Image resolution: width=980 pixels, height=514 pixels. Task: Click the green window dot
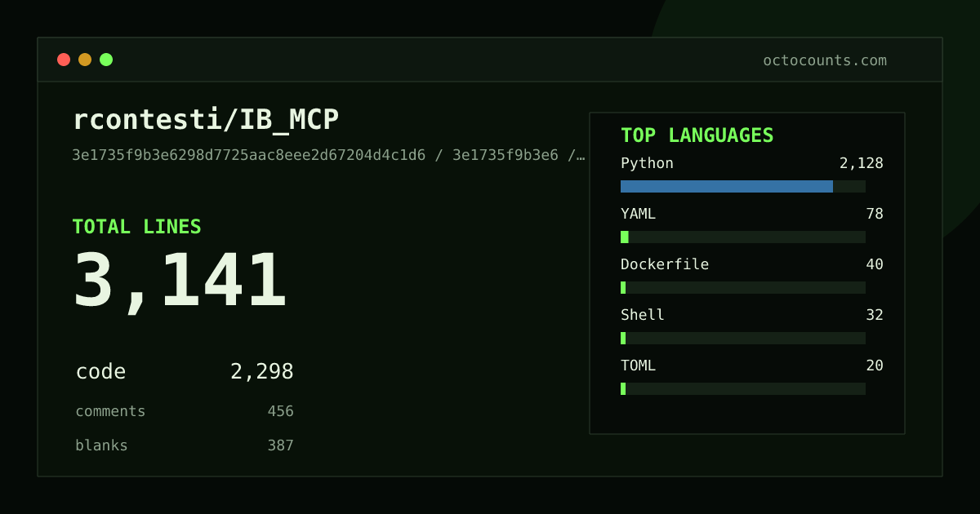coord(106,60)
